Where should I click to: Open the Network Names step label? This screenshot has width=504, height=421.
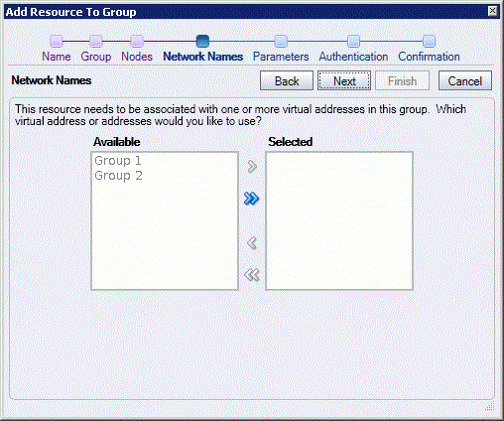203,57
